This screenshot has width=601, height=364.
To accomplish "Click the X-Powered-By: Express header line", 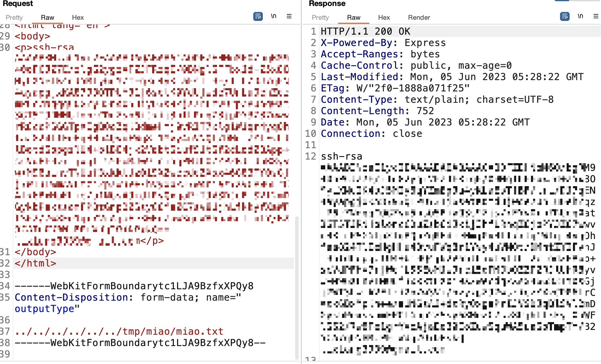I will (383, 43).
